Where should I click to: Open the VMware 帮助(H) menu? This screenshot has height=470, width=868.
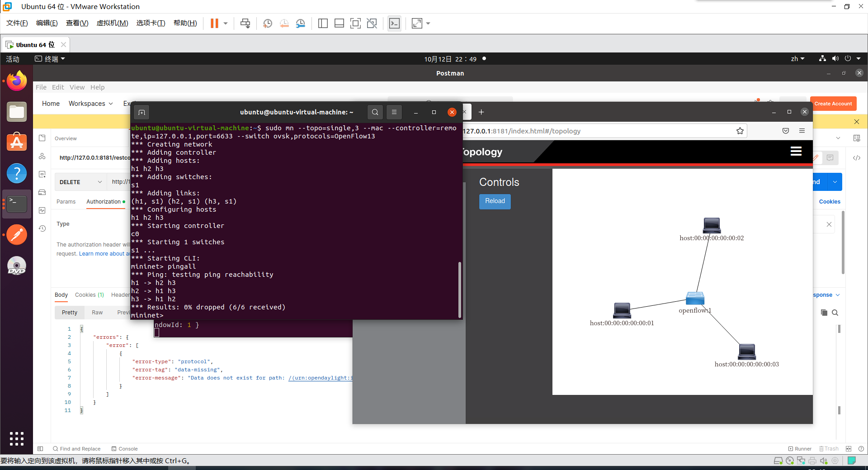click(185, 23)
